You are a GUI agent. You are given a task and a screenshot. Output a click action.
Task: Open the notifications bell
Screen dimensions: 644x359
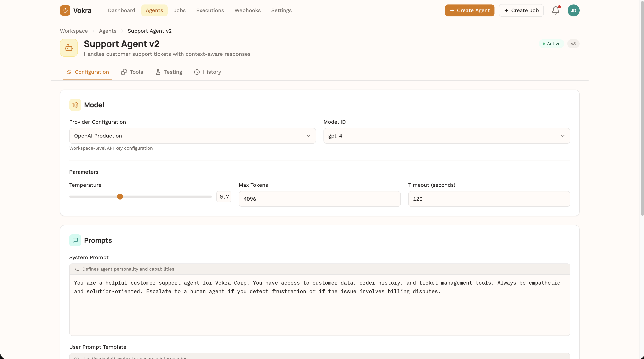click(556, 10)
